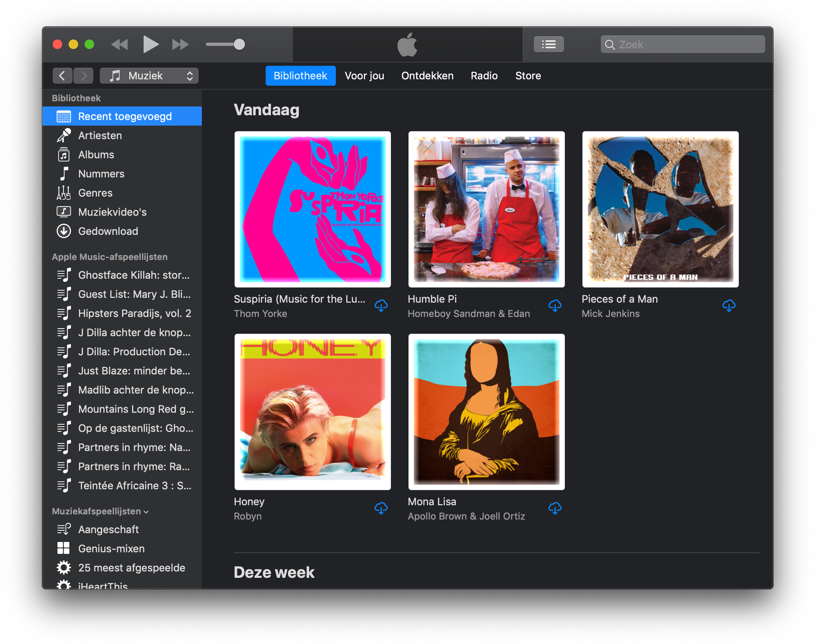Click the Mick Jenkins artist link
This screenshot has width=815, height=644.
pos(610,314)
